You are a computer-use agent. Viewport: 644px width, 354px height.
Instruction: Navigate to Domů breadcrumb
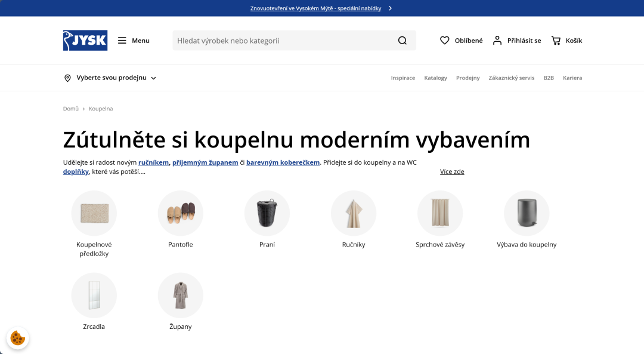71,109
